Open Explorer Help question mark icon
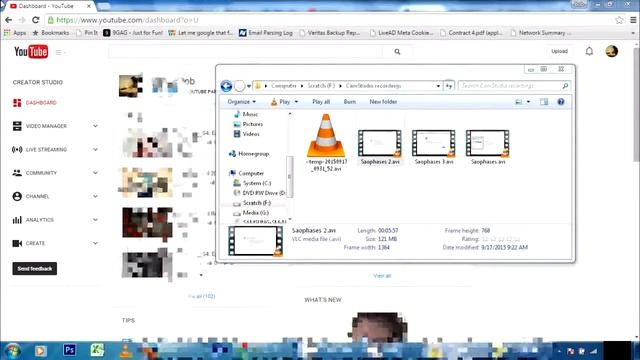Viewport: 640px width, 360px height. 561,102
